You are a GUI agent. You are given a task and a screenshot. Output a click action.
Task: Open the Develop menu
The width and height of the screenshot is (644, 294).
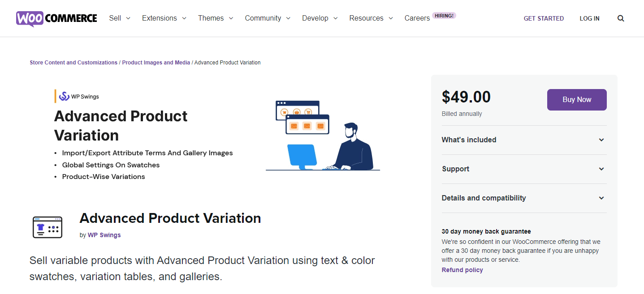click(320, 18)
